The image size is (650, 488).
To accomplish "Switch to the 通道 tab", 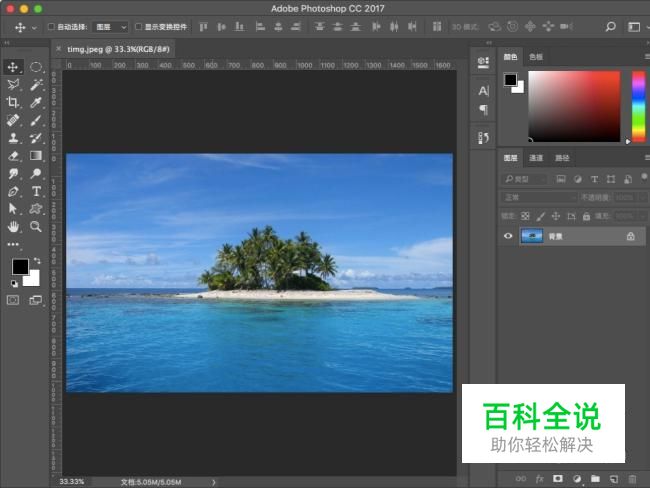I will [536, 158].
